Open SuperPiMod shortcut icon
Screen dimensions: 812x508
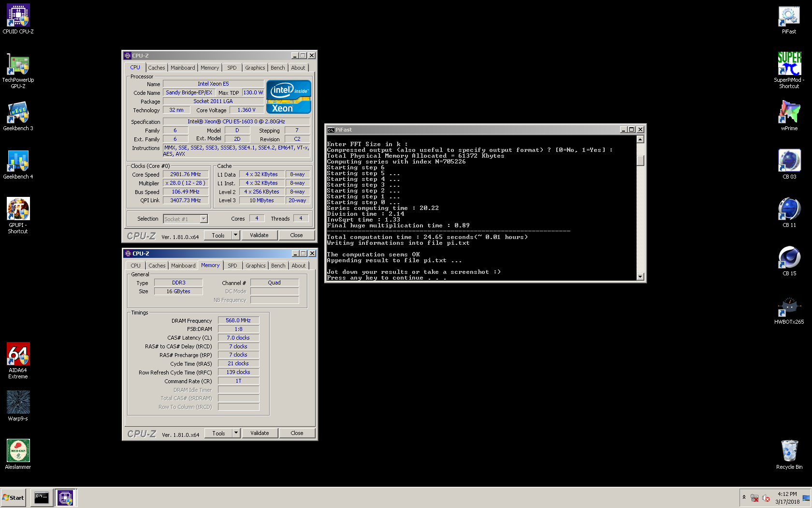(789, 71)
